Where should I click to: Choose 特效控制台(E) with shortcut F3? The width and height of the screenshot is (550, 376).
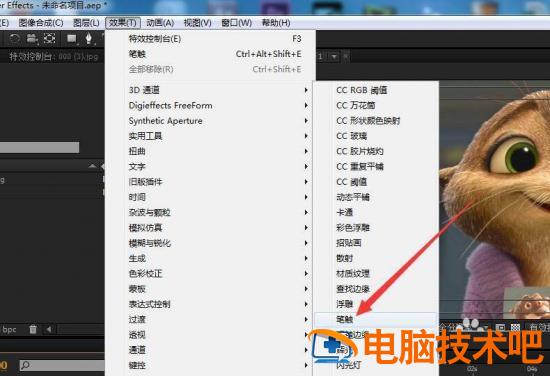(210, 39)
